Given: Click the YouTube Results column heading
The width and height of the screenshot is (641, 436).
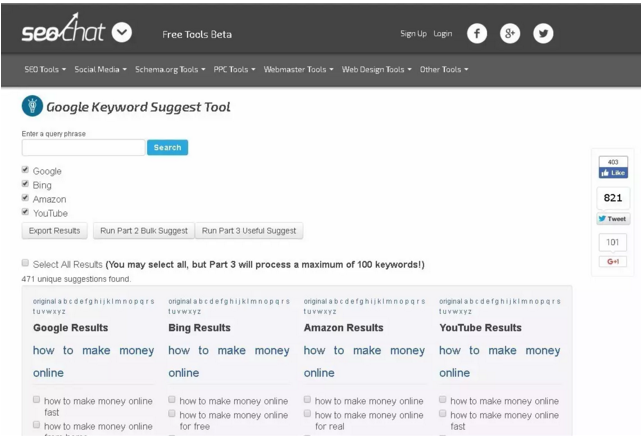Looking at the screenshot, I should 480,328.
